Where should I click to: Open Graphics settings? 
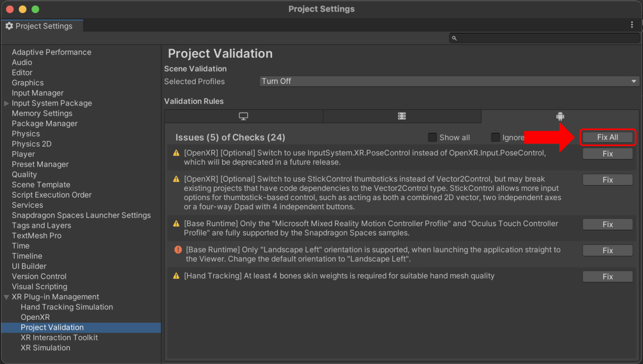point(28,83)
